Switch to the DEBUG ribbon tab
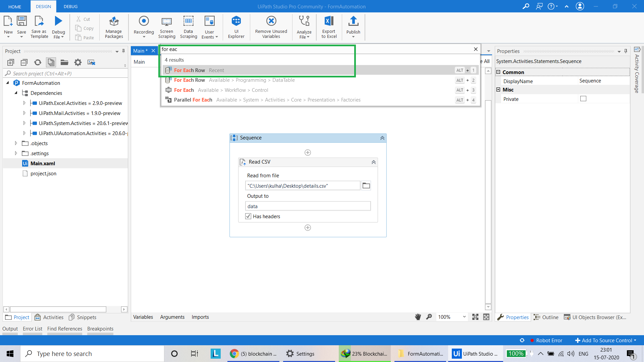 point(70,6)
